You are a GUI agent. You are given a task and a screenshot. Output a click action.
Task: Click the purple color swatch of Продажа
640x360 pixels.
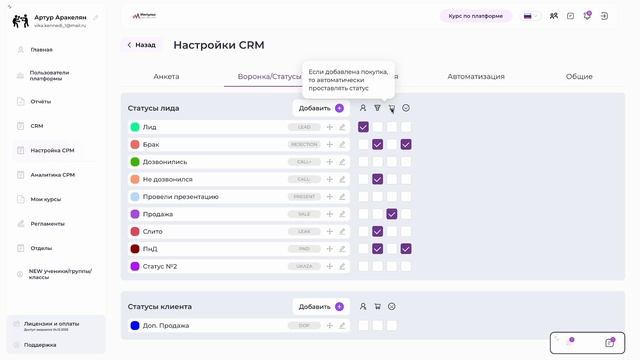[x=135, y=214]
